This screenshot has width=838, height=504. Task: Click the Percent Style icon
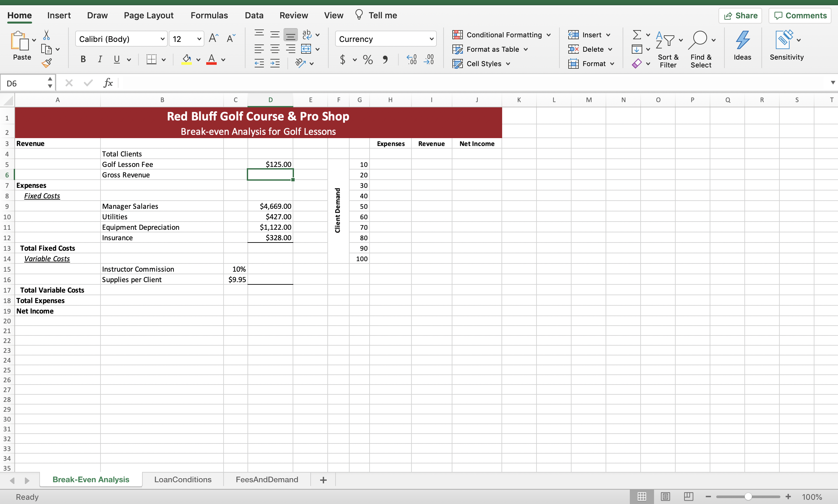click(x=368, y=60)
